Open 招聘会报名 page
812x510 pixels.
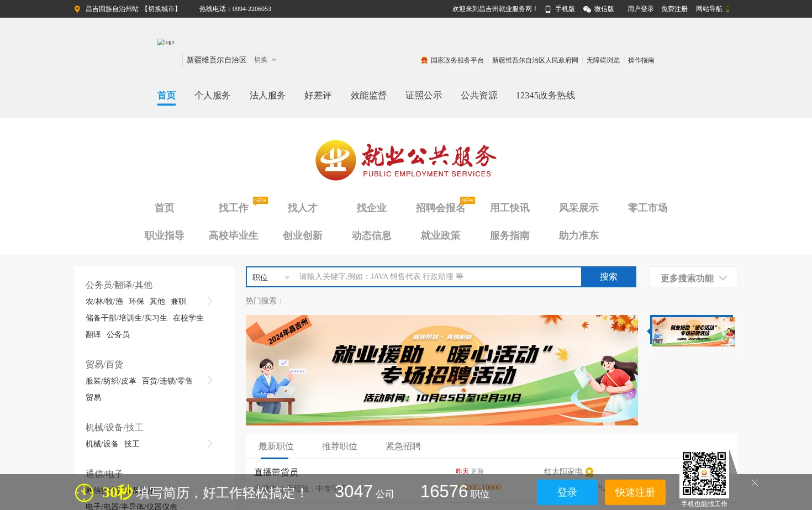(440, 208)
